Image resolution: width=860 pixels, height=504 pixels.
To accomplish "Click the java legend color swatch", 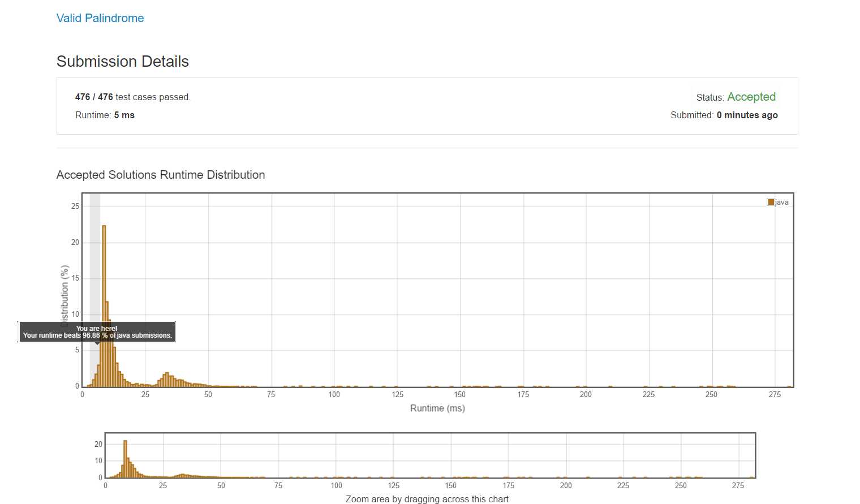I will tap(771, 202).
